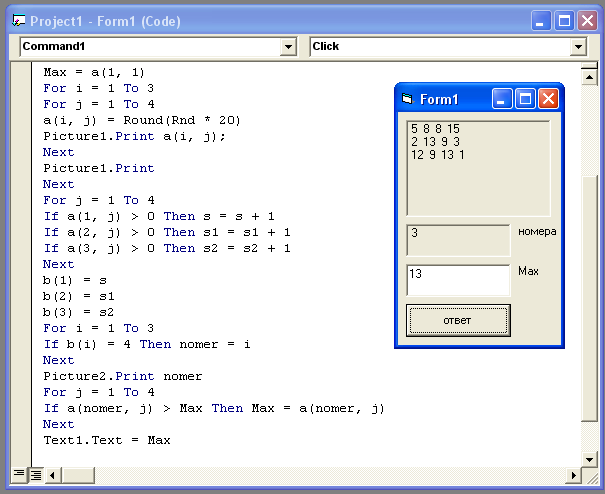
Task: Click horizontal scrollbar left arrow
Action: click(53, 475)
